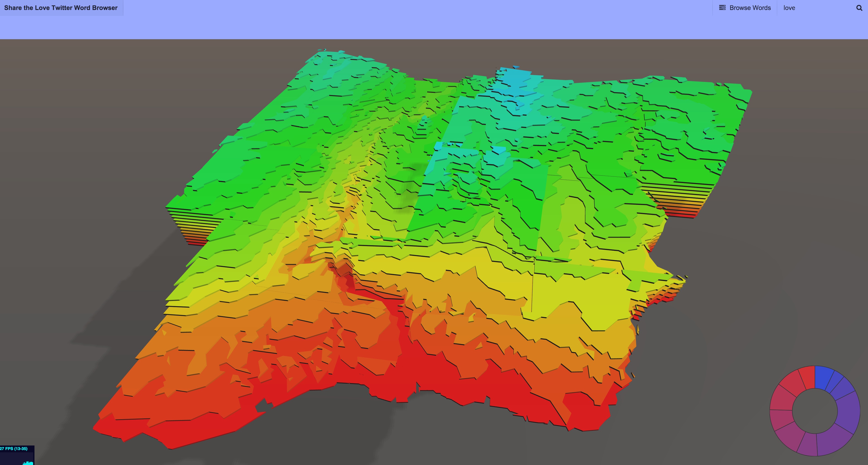Screen dimensions: 868x465
Task: Open the Browse Words menu
Action: coord(745,8)
